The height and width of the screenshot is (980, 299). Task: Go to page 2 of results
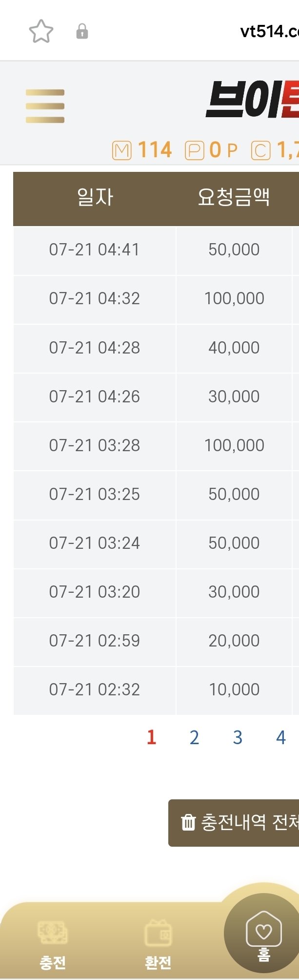tap(194, 737)
